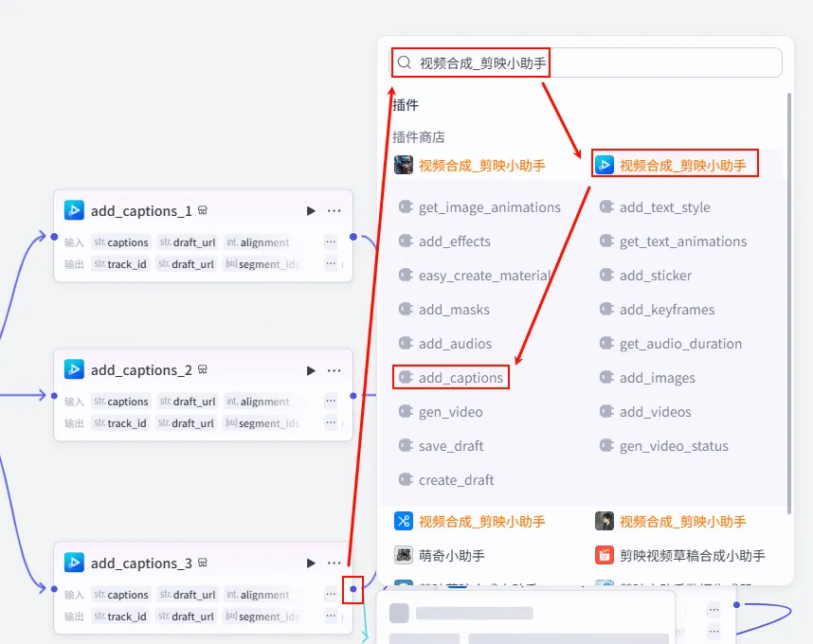Expand hidden output params of add_captions_2

click(x=331, y=422)
